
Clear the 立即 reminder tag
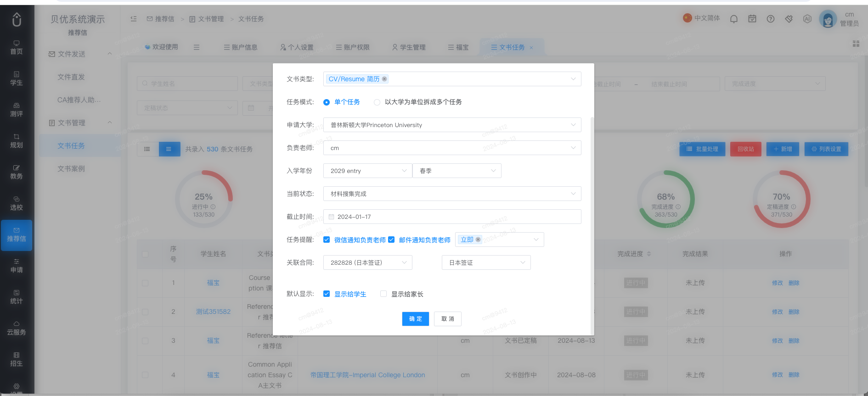click(478, 240)
